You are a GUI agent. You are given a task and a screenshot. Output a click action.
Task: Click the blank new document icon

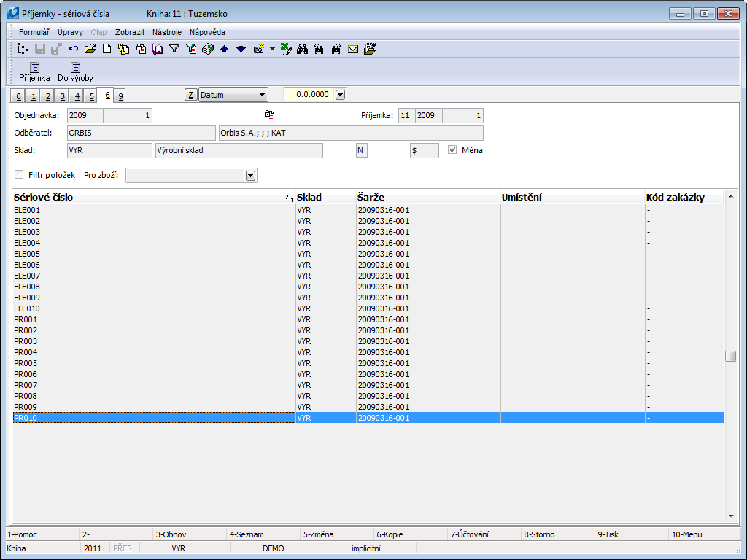pos(107,49)
